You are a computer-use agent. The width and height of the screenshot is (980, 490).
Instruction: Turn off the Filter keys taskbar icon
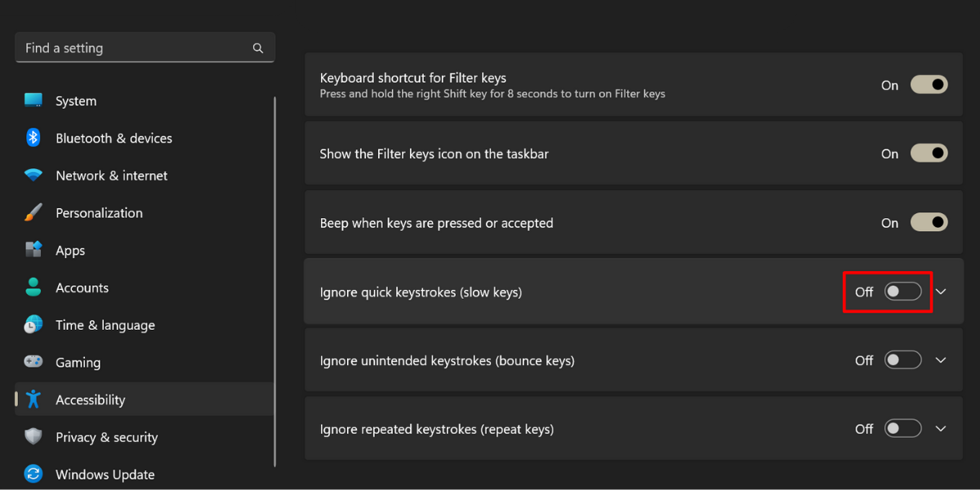(x=929, y=153)
